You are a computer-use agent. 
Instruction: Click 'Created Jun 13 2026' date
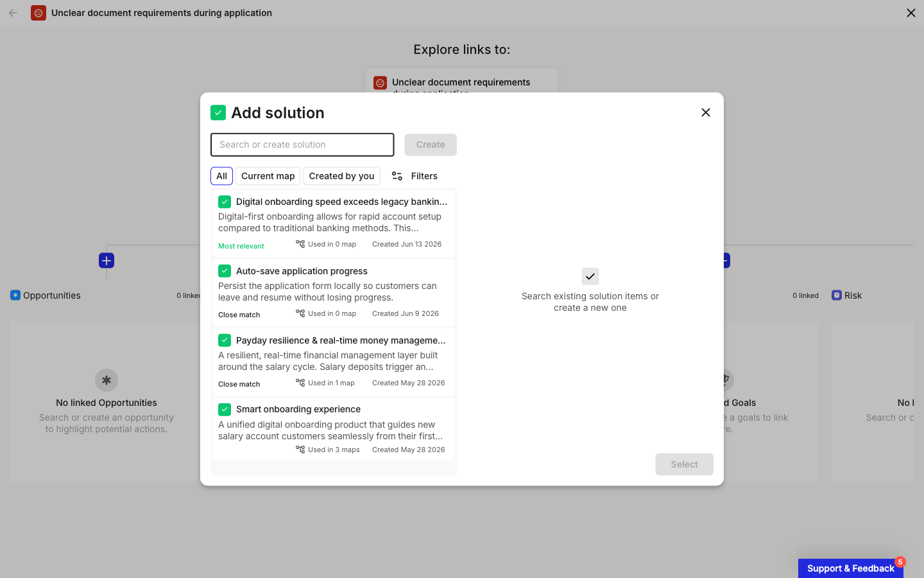coord(407,244)
